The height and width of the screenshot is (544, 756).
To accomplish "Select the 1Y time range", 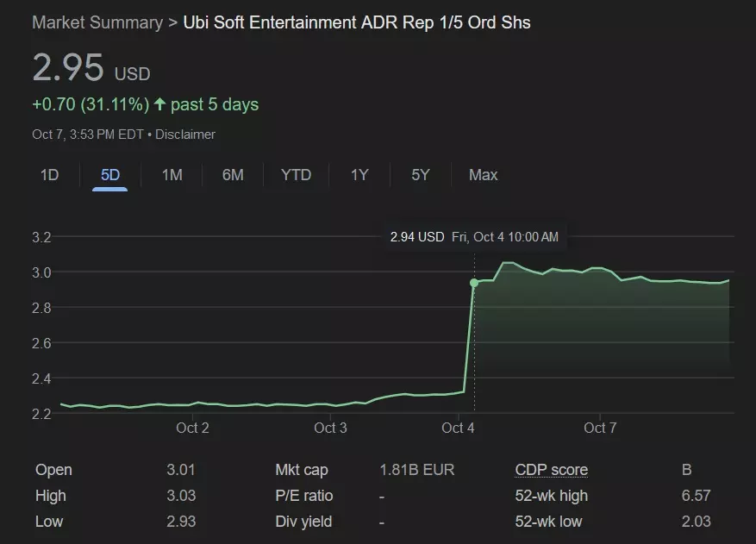I will pos(359,175).
